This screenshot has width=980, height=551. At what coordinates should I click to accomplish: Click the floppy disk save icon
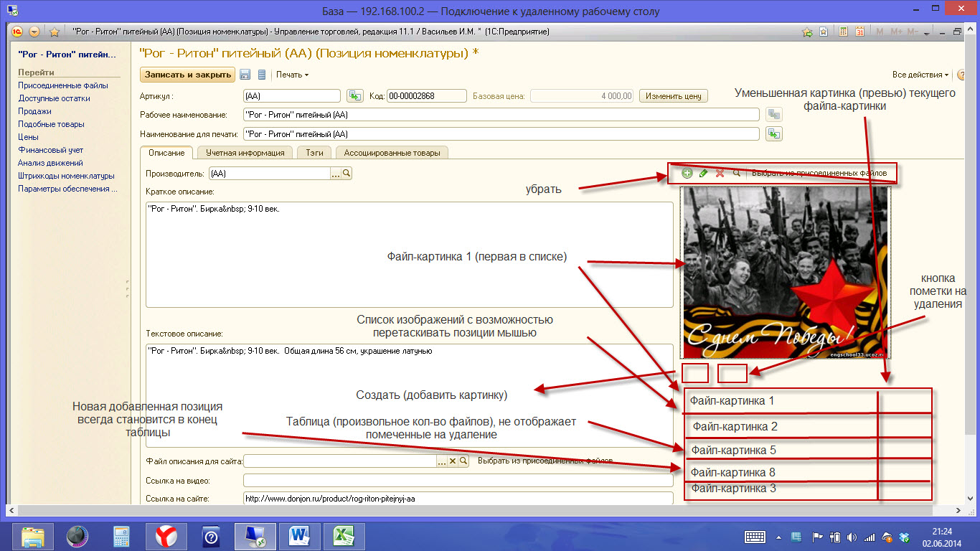[245, 75]
